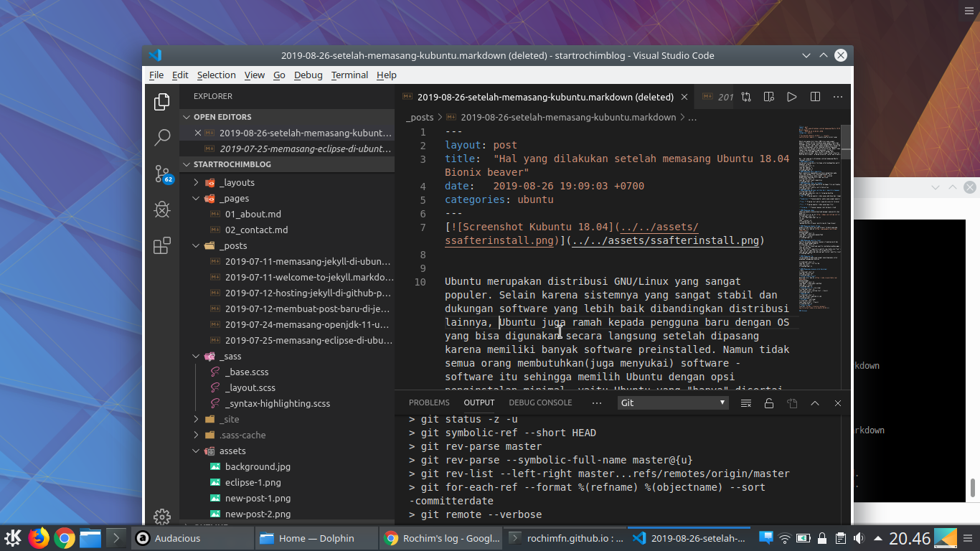
Task: Open the File menu
Action: 156,75
